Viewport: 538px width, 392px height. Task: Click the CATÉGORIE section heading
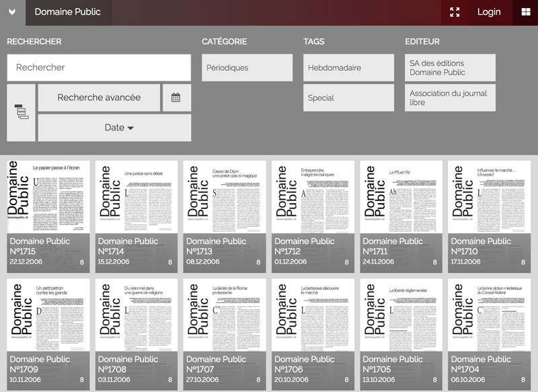225,42
